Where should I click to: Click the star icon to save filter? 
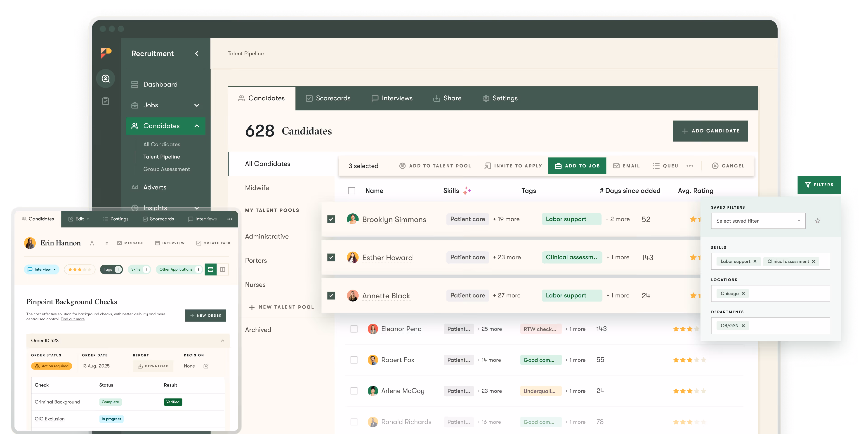[x=817, y=221]
